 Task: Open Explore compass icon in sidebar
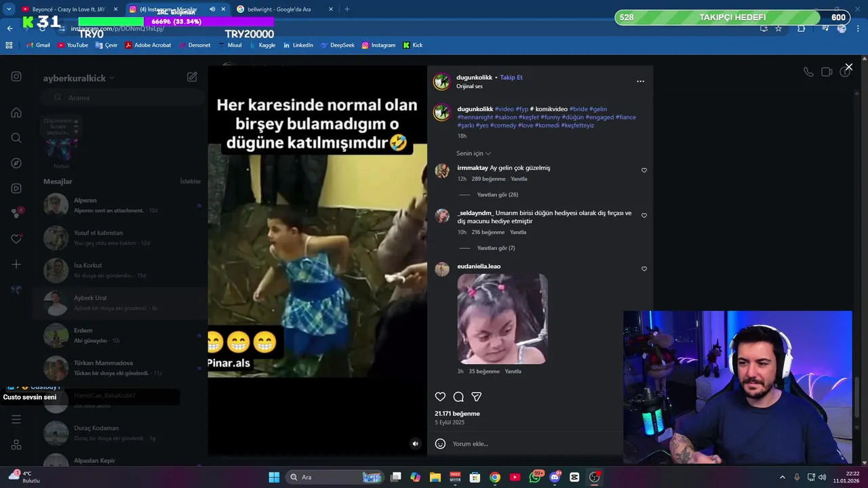coord(16,163)
